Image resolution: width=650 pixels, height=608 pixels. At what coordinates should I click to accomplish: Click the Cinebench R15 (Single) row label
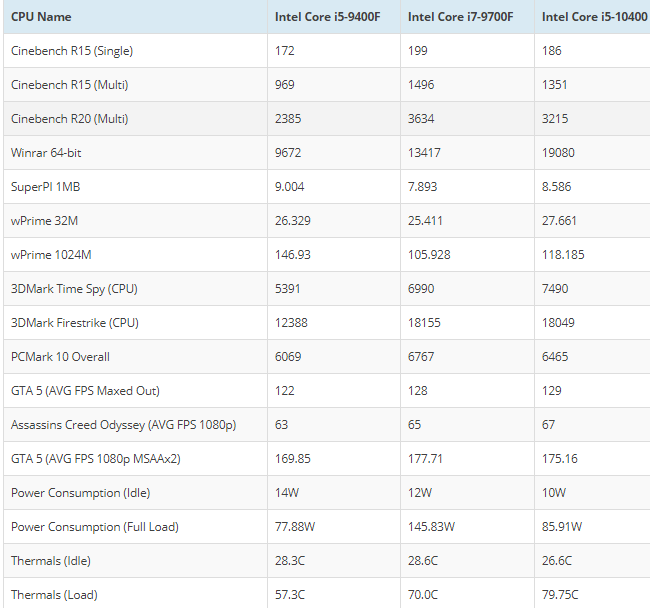point(72,51)
